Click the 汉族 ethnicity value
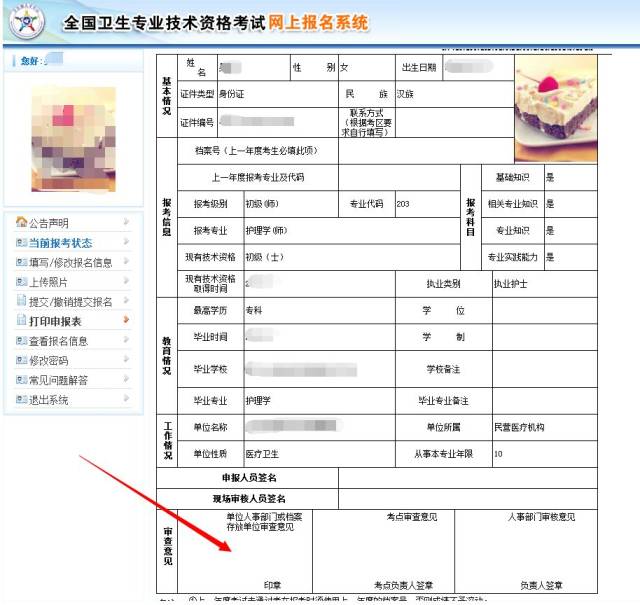 point(405,94)
